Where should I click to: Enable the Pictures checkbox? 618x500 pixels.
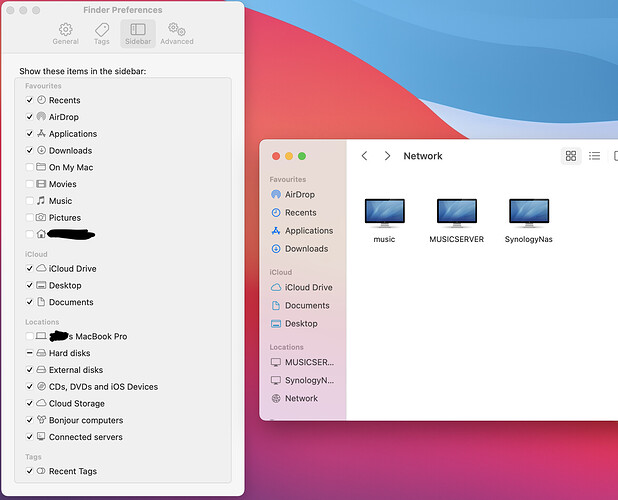[30, 217]
